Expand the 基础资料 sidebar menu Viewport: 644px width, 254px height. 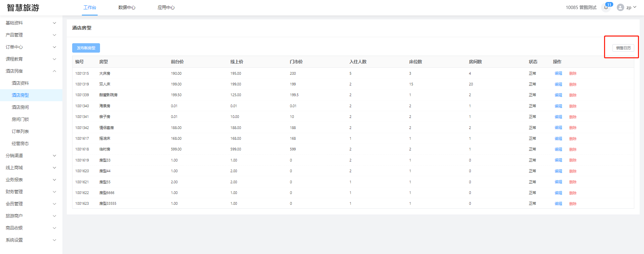[x=31, y=23]
